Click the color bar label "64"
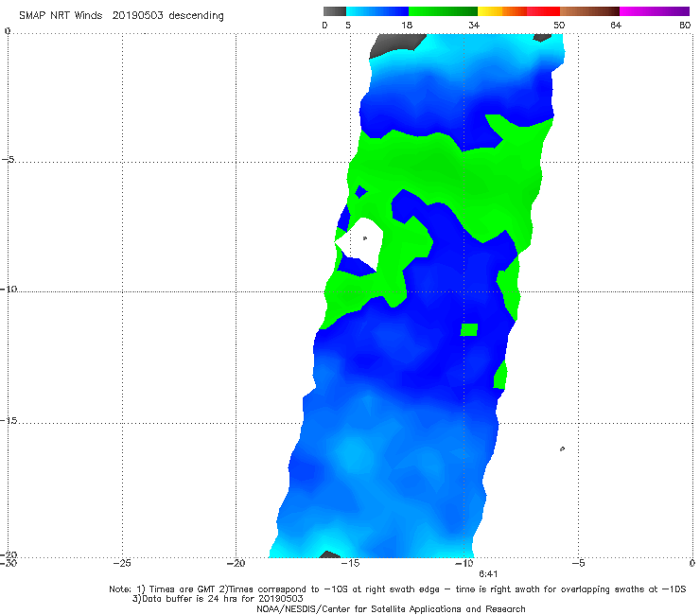The height and width of the screenshot is (615, 700). coord(616,25)
